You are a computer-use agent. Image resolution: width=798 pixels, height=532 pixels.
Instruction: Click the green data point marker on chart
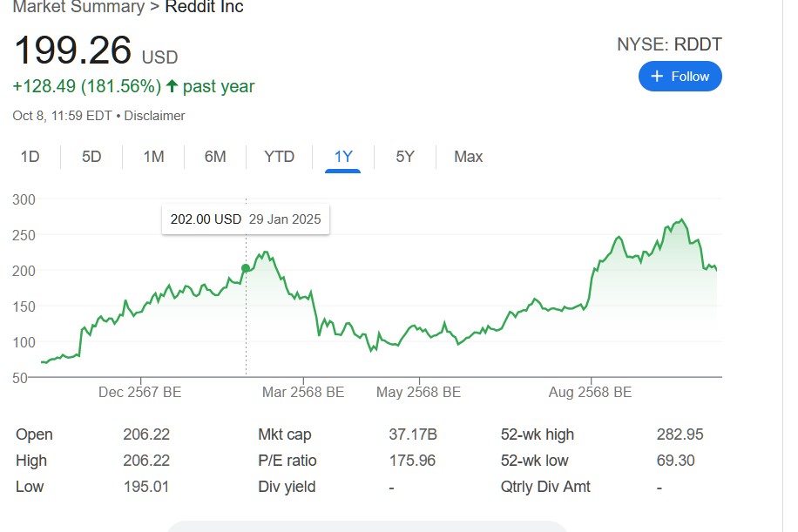pyautogui.click(x=246, y=268)
